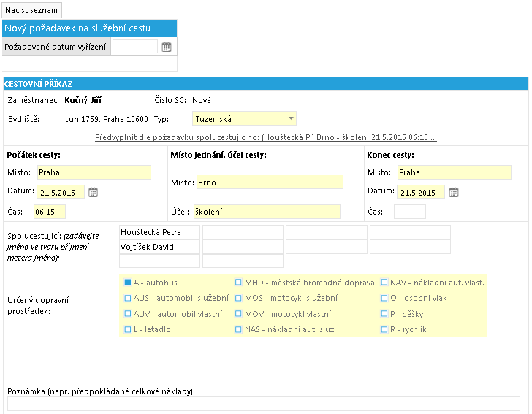Focus the Poznámka text field
This screenshot has width=532, height=414.
[264, 404]
